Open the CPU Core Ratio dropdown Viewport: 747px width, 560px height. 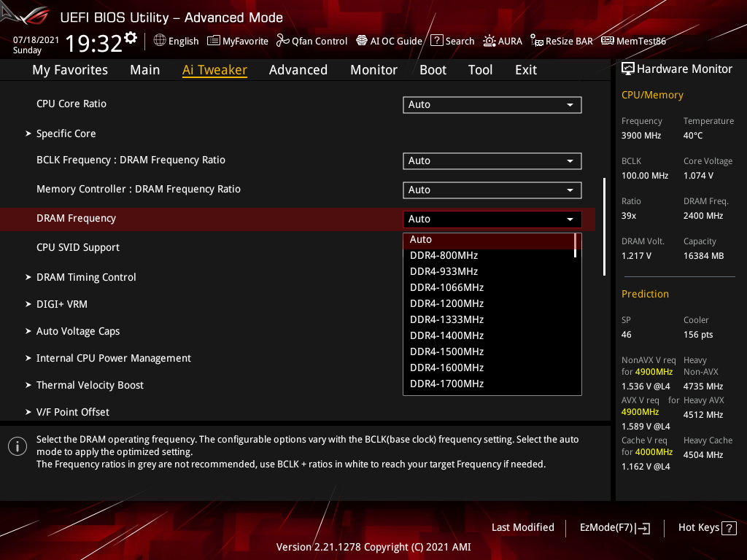(x=492, y=104)
